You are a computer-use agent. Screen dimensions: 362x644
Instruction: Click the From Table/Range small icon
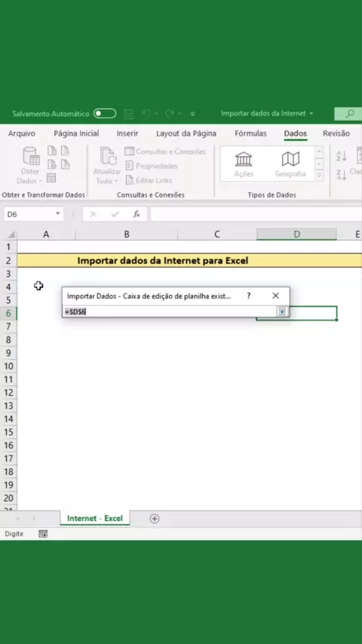pyautogui.click(x=51, y=178)
